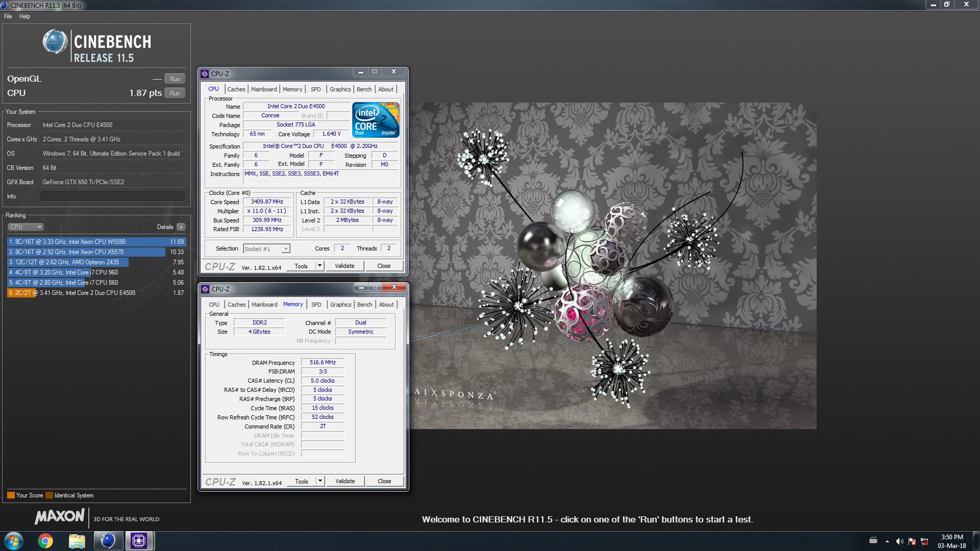Click the DRAM Frequency value 516.6 MHz
The image size is (980, 551).
[x=323, y=363]
